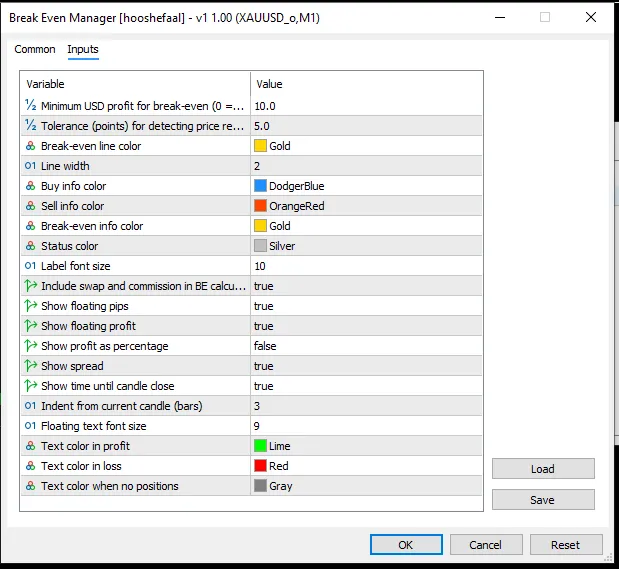This screenshot has width=619, height=569.
Task: Click the color-type icon beside Break-even info color
Action: pos(30,226)
